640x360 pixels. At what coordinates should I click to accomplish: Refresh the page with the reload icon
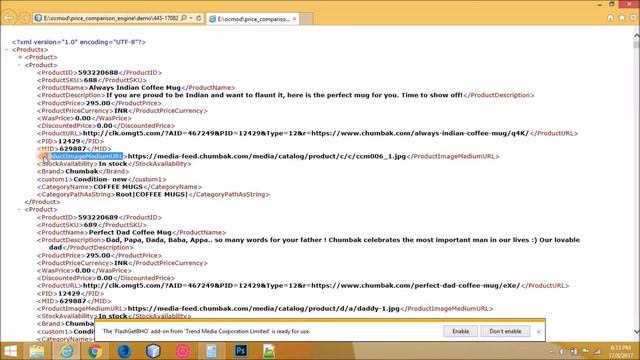tap(199, 18)
